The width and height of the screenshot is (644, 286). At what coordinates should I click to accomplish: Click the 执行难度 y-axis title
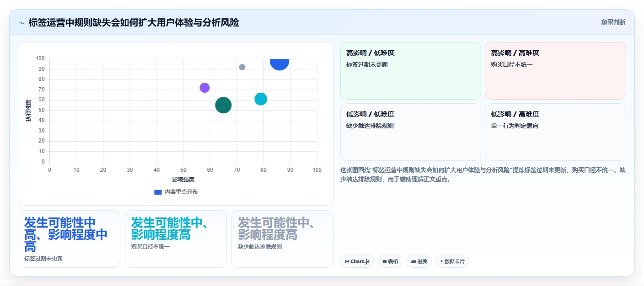pyautogui.click(x=29, y=110)
